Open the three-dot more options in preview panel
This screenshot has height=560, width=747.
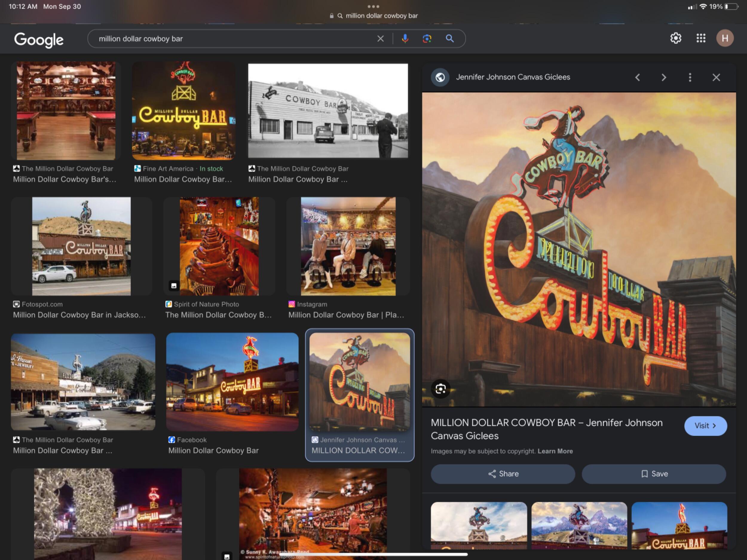click(x=690, y=77)
